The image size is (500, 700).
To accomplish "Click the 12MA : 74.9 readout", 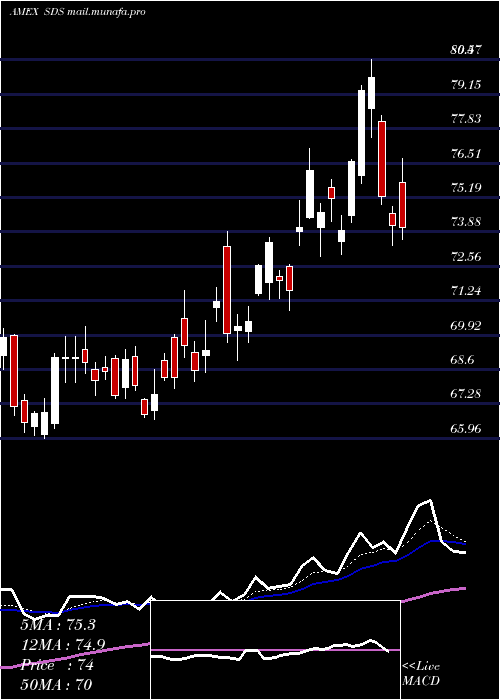I will [62, 645].
